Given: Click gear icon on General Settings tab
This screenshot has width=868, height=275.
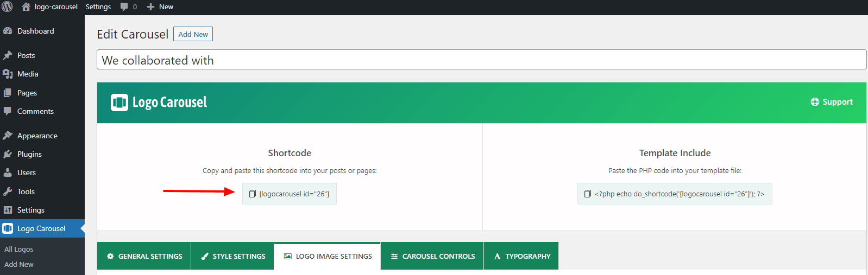Looking at the screenshot, I should [x=110, y=256].
